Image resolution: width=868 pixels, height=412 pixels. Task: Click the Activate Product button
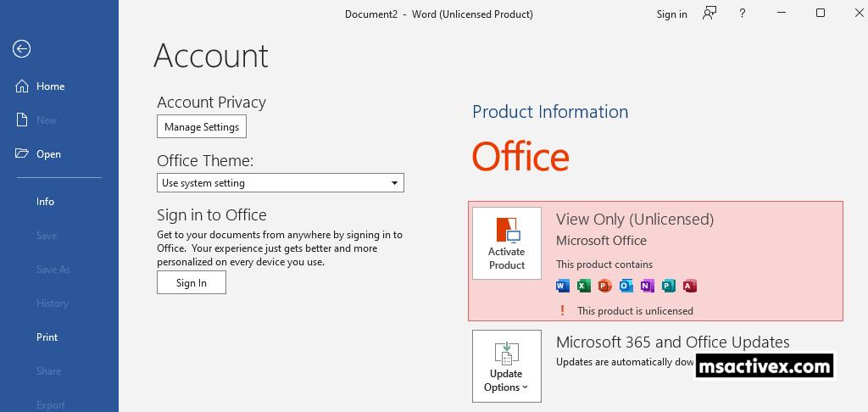[x=507, y=243]
